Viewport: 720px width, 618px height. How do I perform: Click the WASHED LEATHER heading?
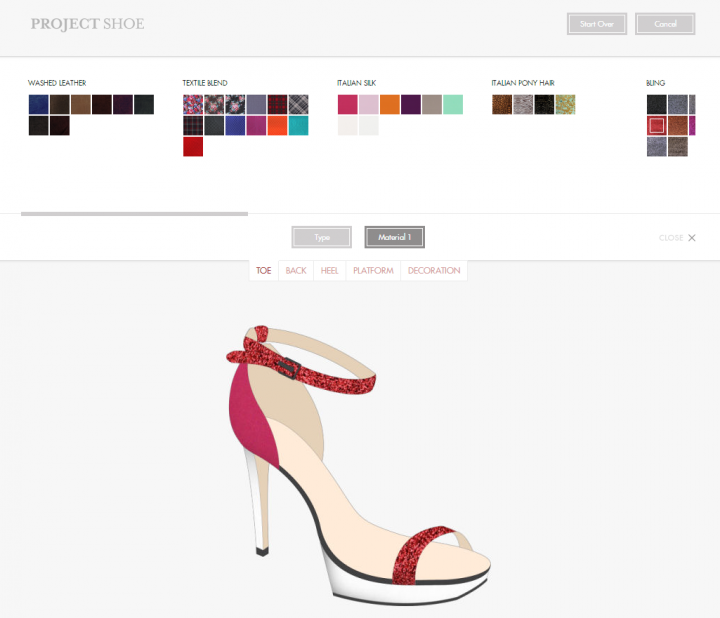[x=57, y=83]
